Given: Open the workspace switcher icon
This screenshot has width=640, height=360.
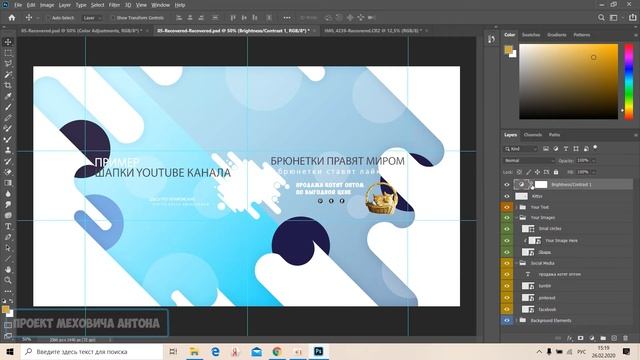Looking at the screenshot, I should coord(613,18).
